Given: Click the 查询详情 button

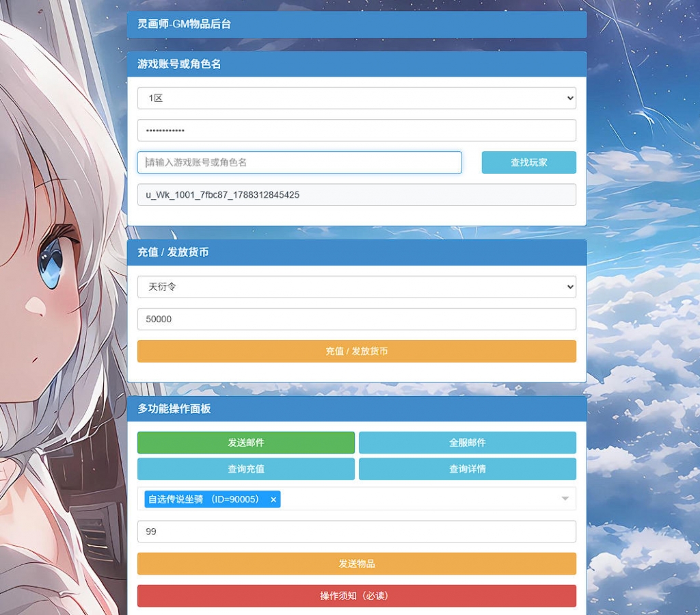Looking at the screenshot, I should click(468, 469).
